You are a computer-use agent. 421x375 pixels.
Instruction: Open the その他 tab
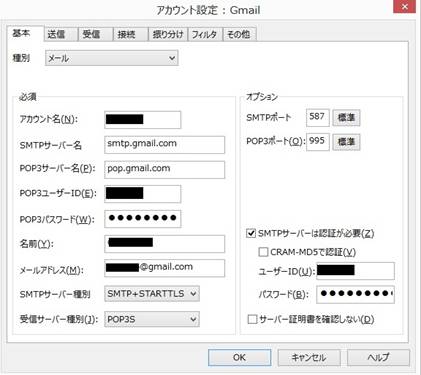point(239,34)
